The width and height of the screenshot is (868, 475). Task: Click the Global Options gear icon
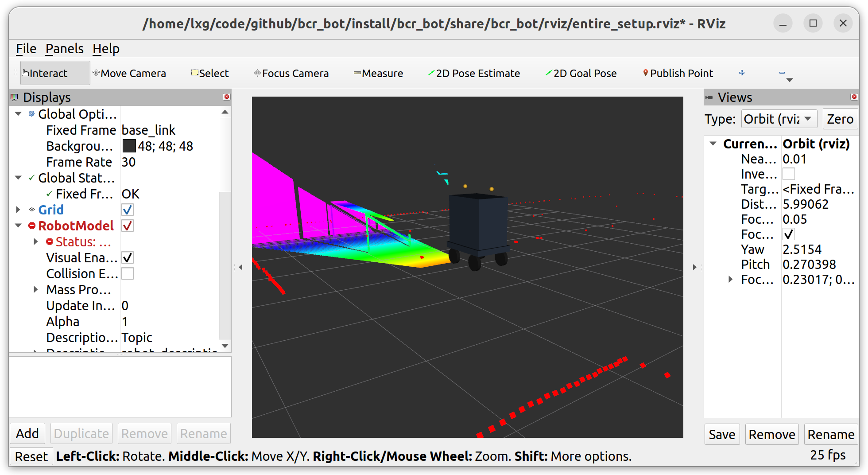pos(31,114)
